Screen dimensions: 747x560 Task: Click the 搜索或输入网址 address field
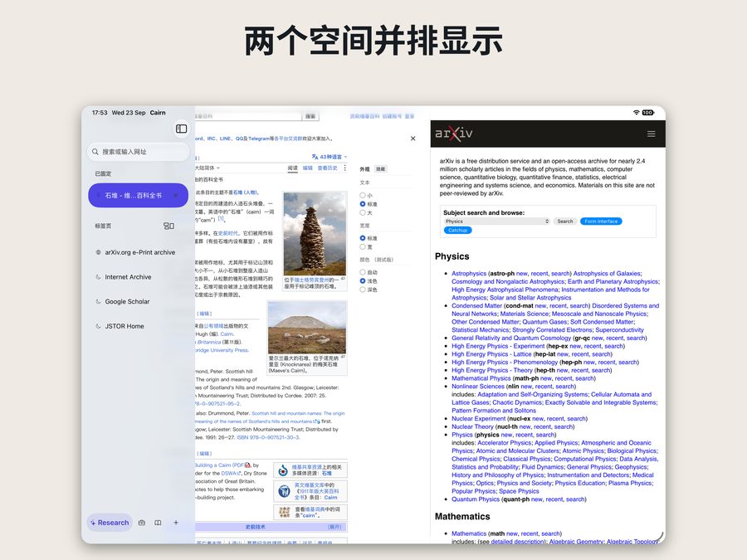(138, 152)
